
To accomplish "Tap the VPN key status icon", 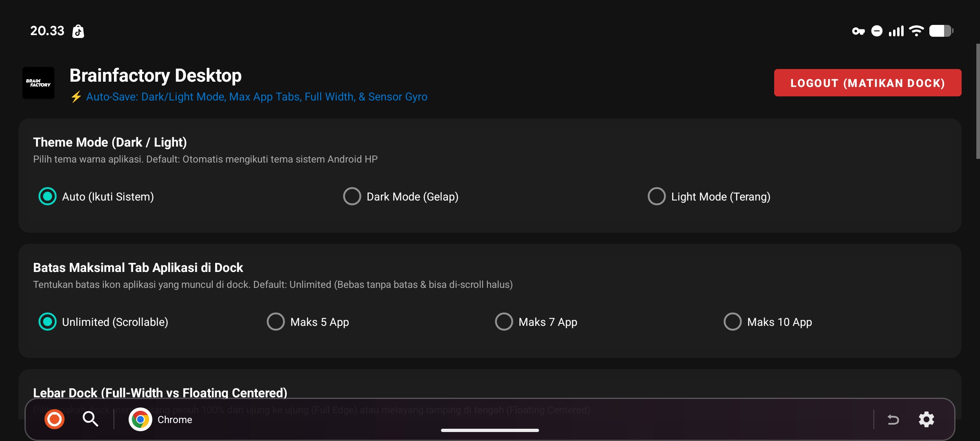I will tap(858, 31).
